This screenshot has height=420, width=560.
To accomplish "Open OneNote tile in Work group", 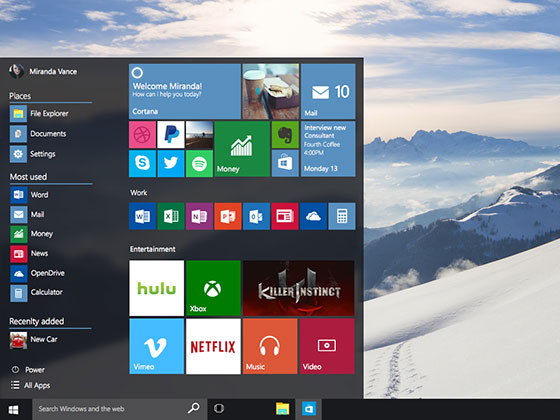I will (199, 216).
